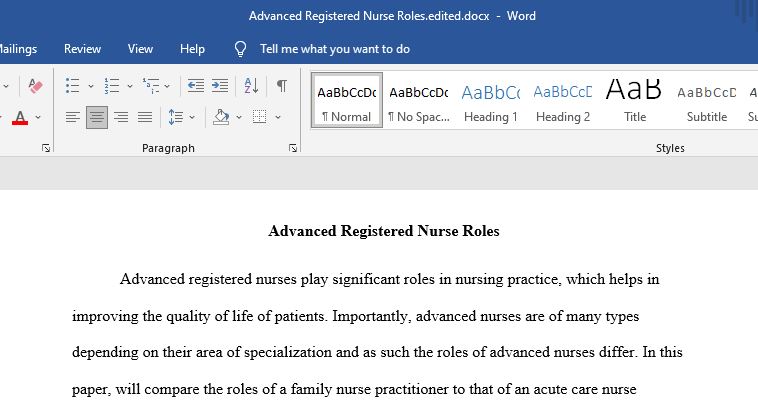758x411 pixels.
Task: Align text to the right
Action: pos(121,117)
